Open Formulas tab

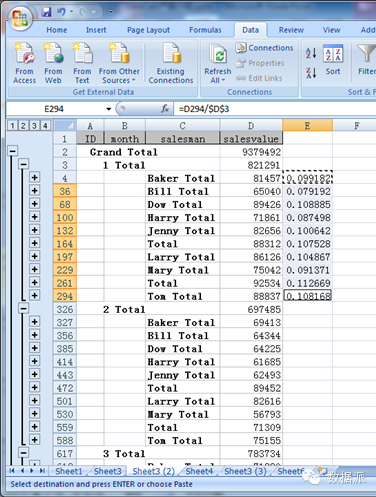point(205,30)
